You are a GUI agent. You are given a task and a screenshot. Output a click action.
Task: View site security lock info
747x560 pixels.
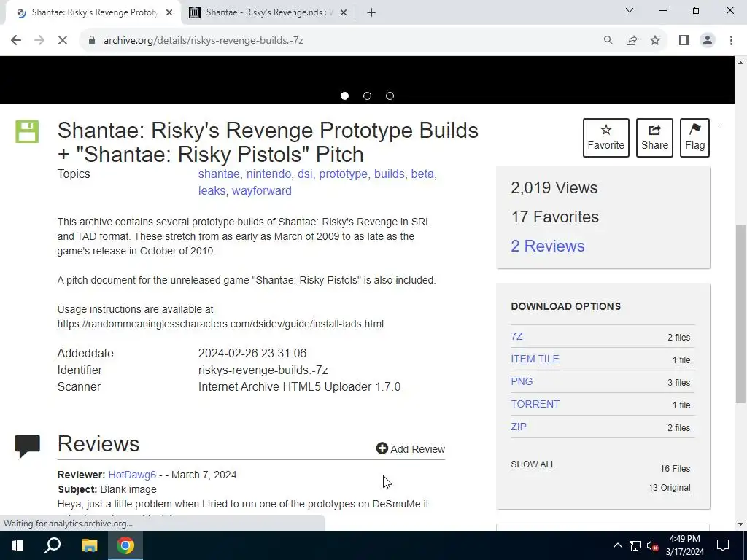(92, 41)
